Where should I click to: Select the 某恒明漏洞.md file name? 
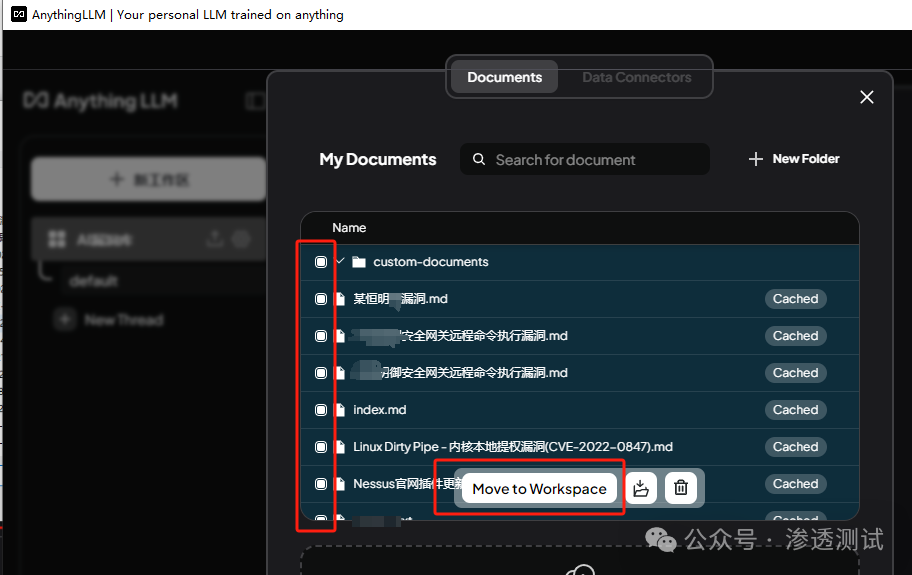(400, 299)
